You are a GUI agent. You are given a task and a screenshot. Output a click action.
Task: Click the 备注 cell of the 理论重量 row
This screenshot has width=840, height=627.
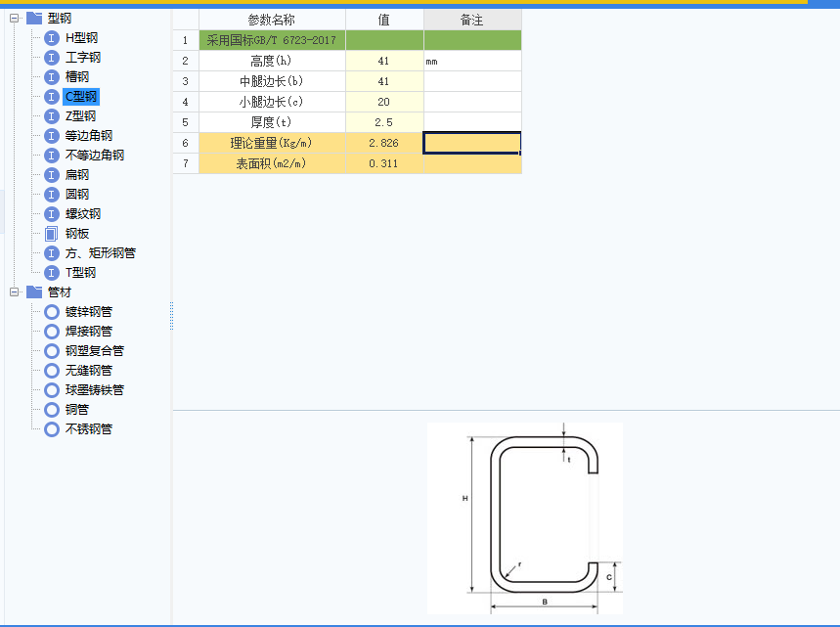(471, 142)
